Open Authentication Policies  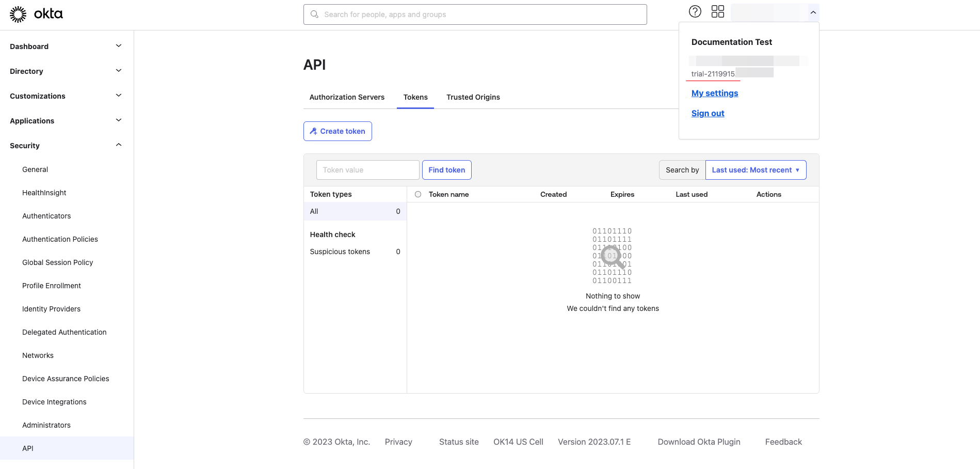60,239
